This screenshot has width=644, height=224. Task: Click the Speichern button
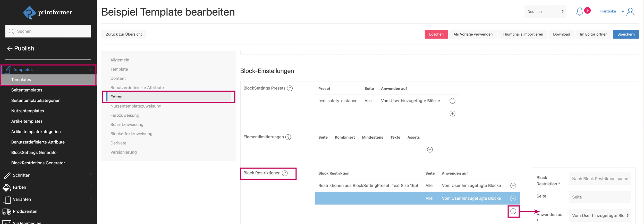point(626,34)
